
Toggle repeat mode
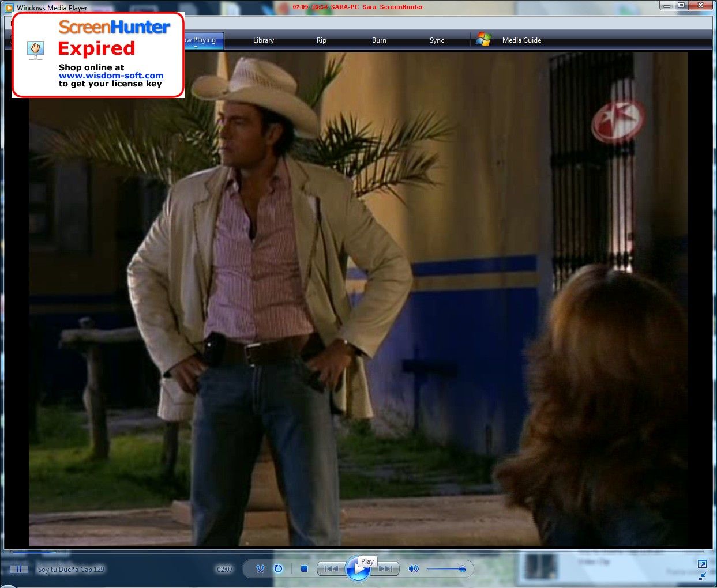tap(278, 569)
